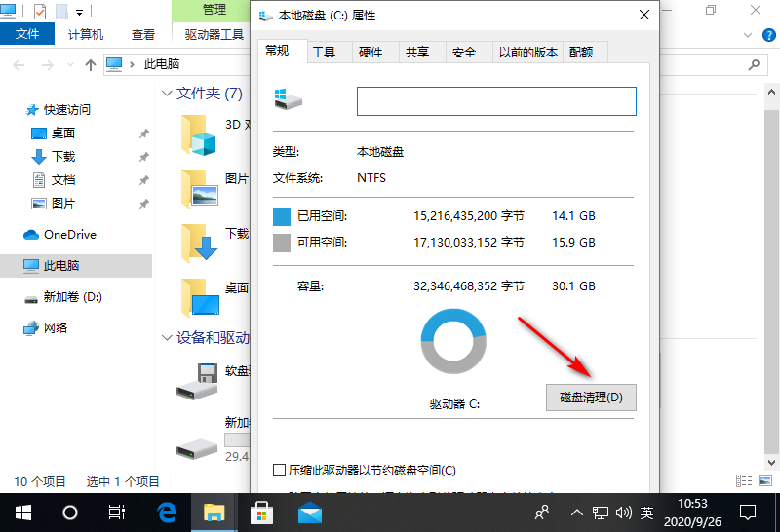
Task: Click the new folder icon in title bar
Action: click(x=61, y=11)
